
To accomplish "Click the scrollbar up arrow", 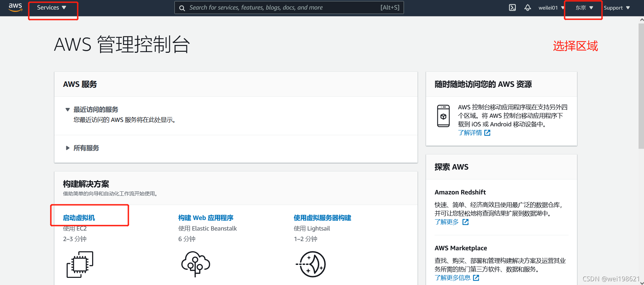I will click(641, 20).
